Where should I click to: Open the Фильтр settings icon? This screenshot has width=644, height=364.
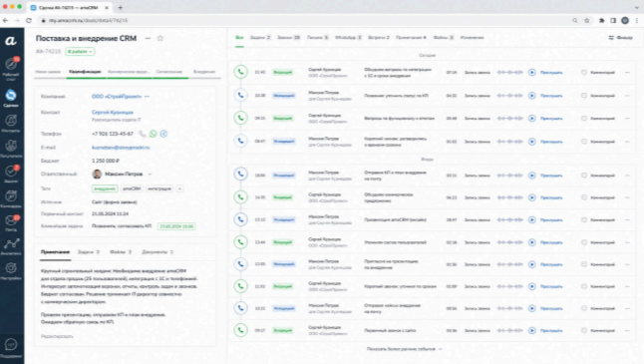click(x=611, y=37)
